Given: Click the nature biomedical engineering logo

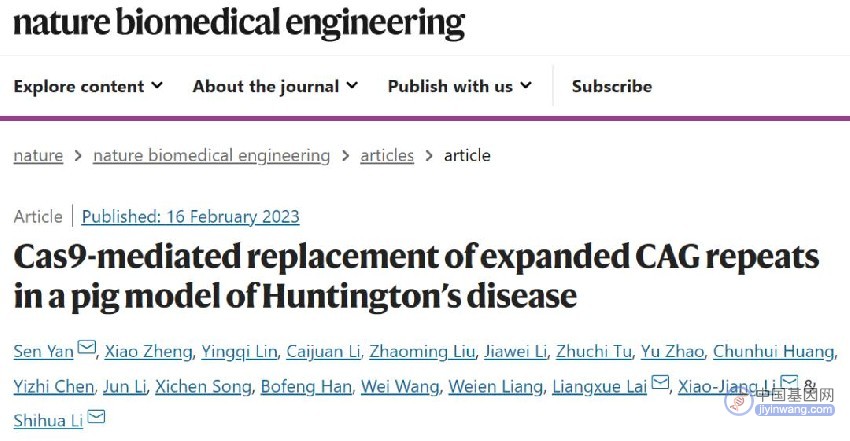Looking at the screenshot, I should (x=239, y=23).
